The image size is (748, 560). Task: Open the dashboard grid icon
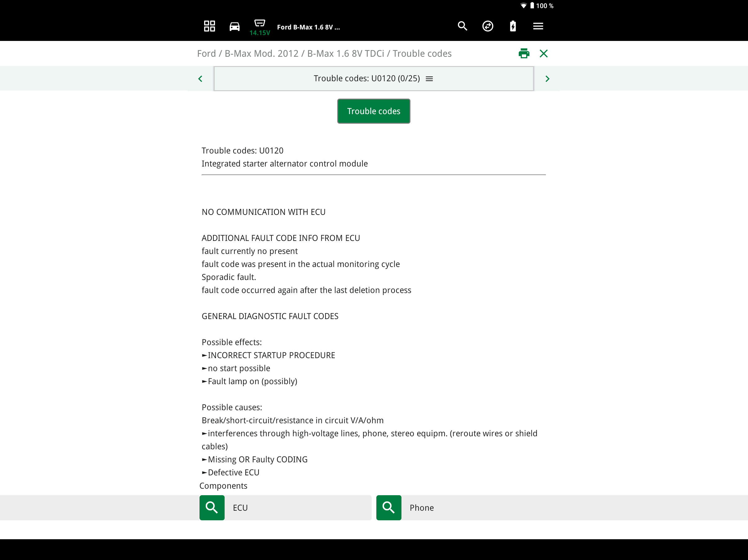(x=209, y=26)
